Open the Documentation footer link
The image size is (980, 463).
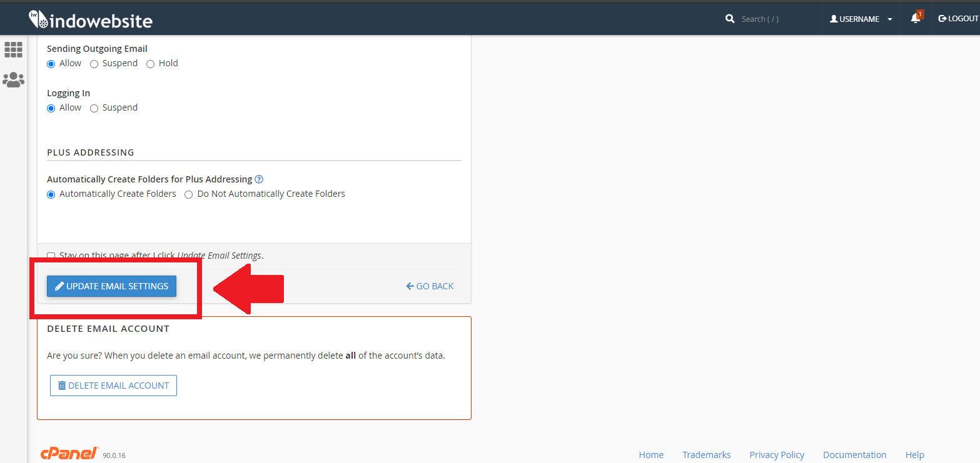(854, 455)
